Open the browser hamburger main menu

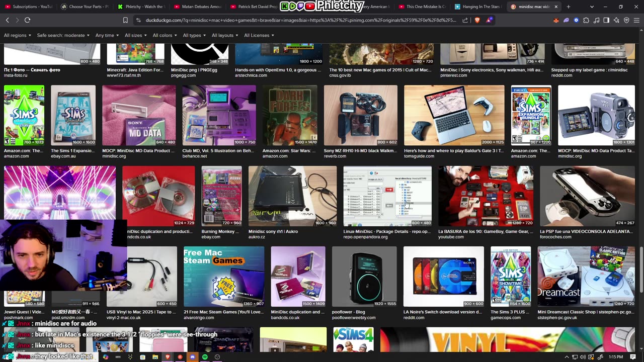coord(636,20)
